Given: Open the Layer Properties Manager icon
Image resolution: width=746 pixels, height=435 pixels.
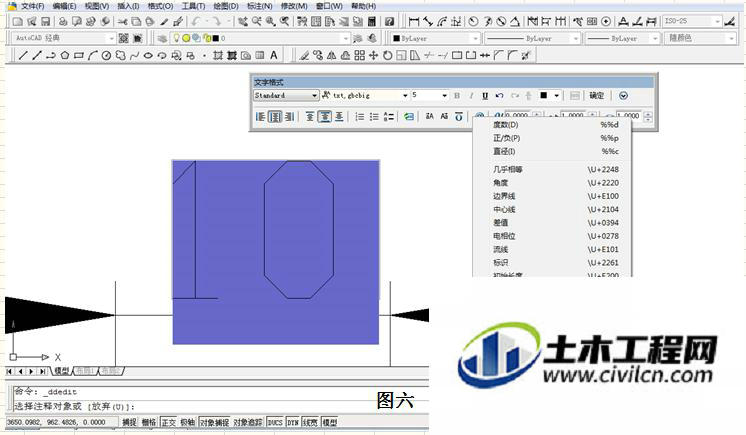Looking at the screenshot, I should point(162,38).
